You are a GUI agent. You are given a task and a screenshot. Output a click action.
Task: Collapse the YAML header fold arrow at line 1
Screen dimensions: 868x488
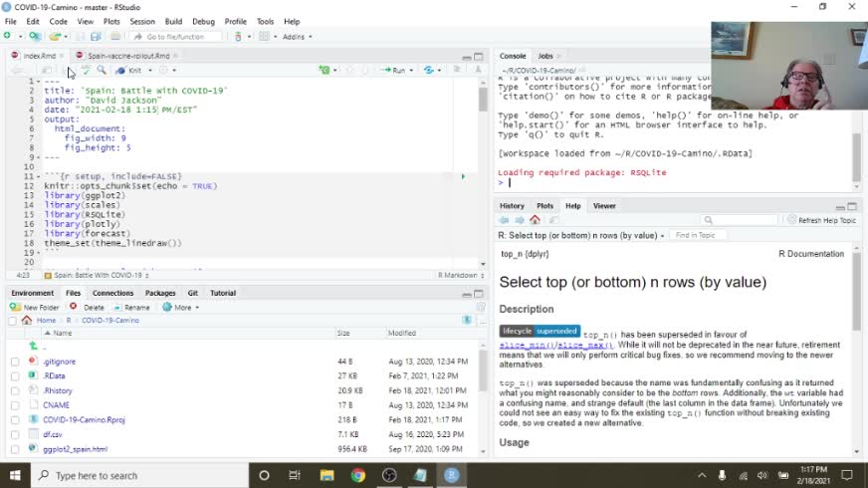[x=38, y=81]
